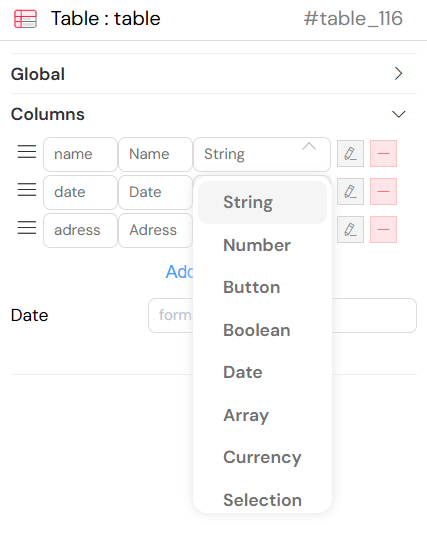Choose Button from the type list
The width and height of the screenshot is (427, 534).
(x=262, y=287)
